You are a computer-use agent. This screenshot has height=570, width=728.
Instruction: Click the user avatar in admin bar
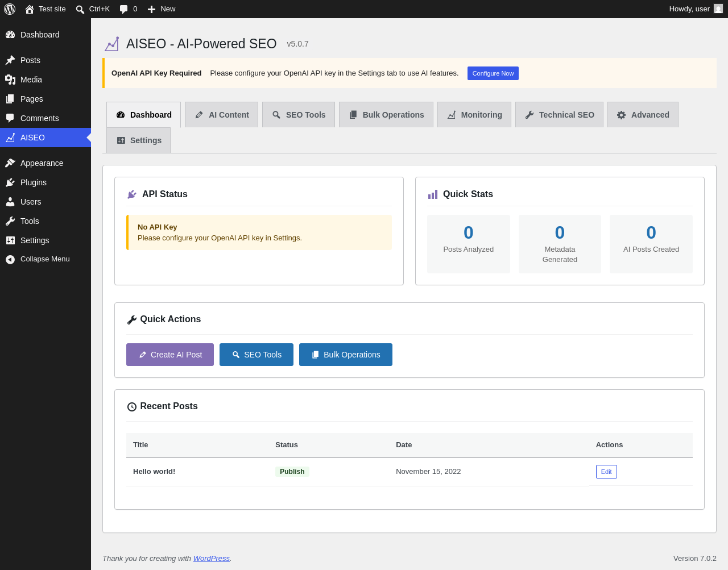click(718, 9)
